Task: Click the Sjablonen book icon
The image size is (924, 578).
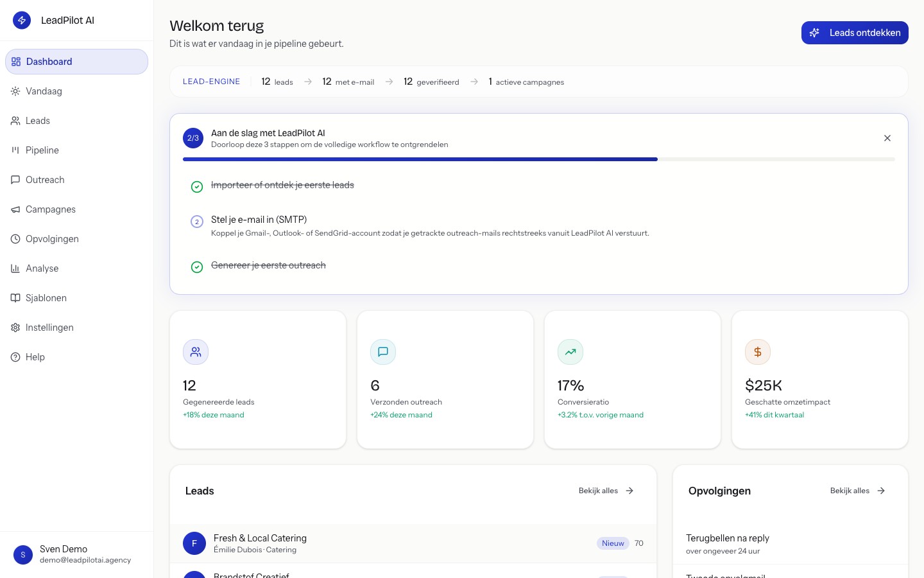Action: tap(15, 298)
